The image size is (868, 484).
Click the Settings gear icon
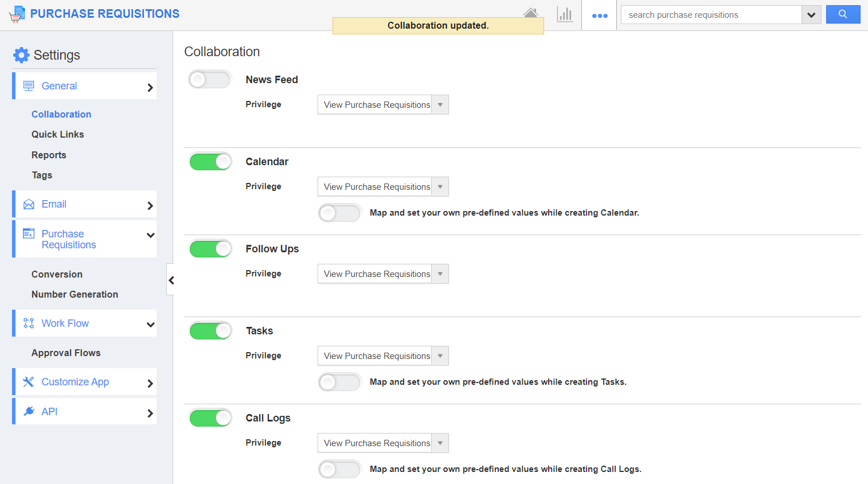pyautogui.click(x=21, y=55)
